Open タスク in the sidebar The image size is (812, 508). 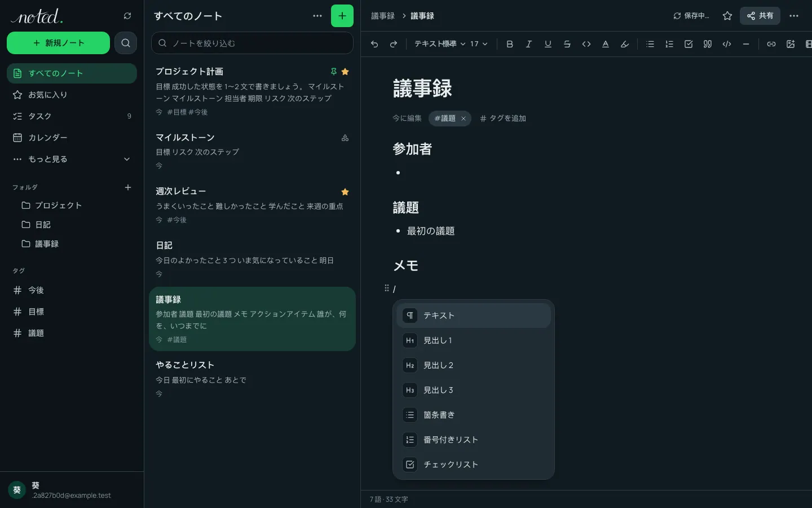72,116
